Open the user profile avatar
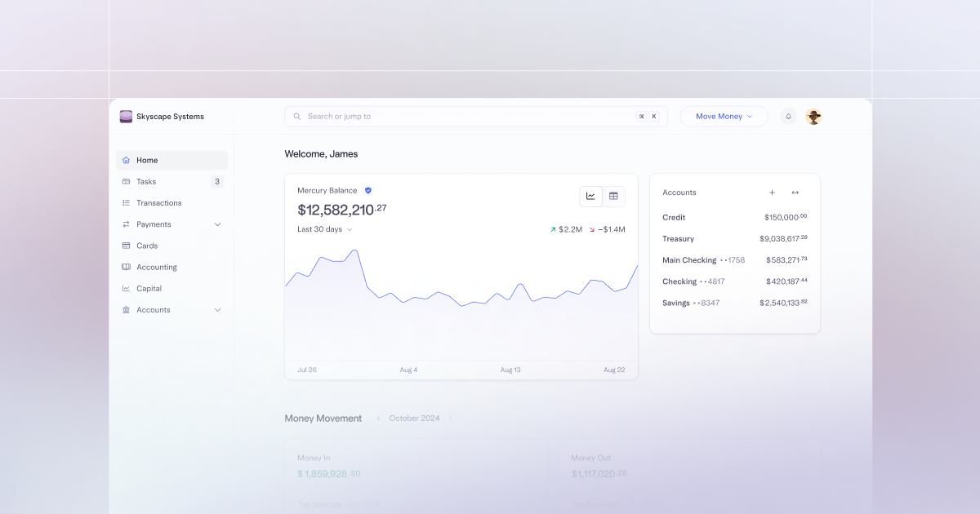 coord(813,117)
